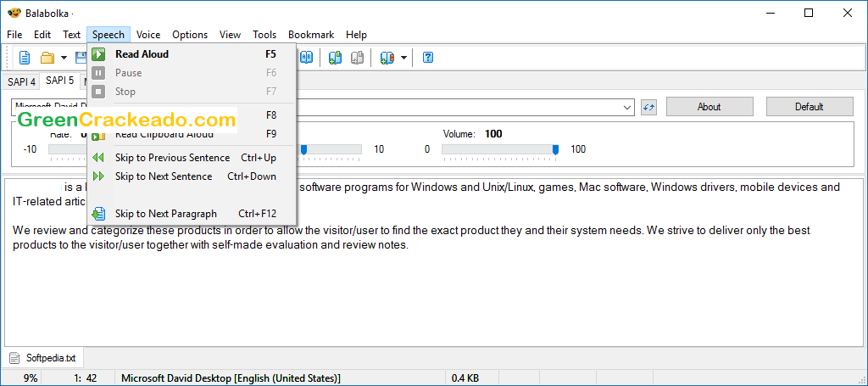This screenshot has width=868, height=386.
Task: Click the Skip to Previous Sentence rewind icon
Action: [x=98, y=158]
